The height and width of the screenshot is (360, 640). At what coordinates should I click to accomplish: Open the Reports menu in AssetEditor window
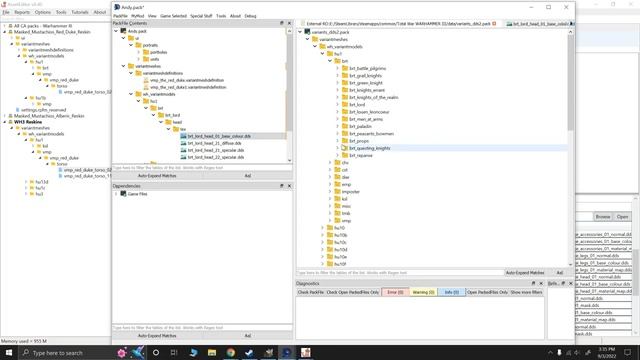(22, 12)
